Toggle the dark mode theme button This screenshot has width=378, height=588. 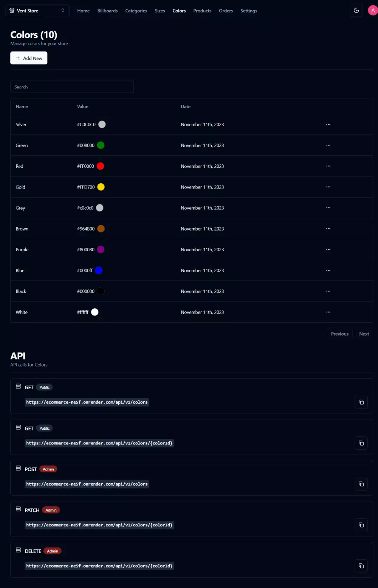356,11
